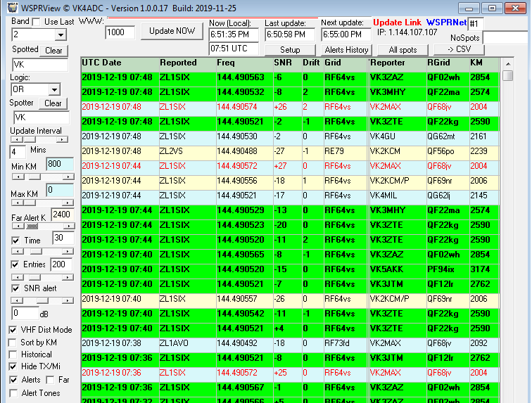This screenshot has width=532, height=403.
Task: Open the red Update Link
Action: (x=397, y=23)
